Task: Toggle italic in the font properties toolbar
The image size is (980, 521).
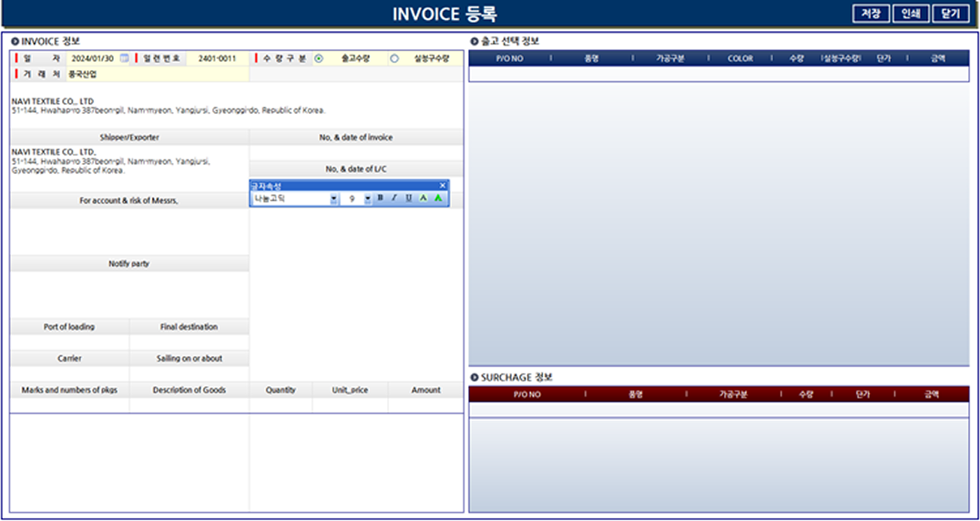Action: coord(394,198)
